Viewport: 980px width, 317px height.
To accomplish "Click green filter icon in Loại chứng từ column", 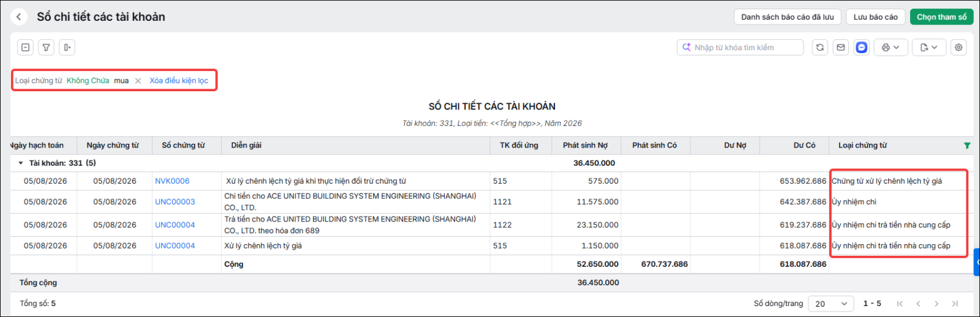I will pyautogui.click(x=967, y=146).
